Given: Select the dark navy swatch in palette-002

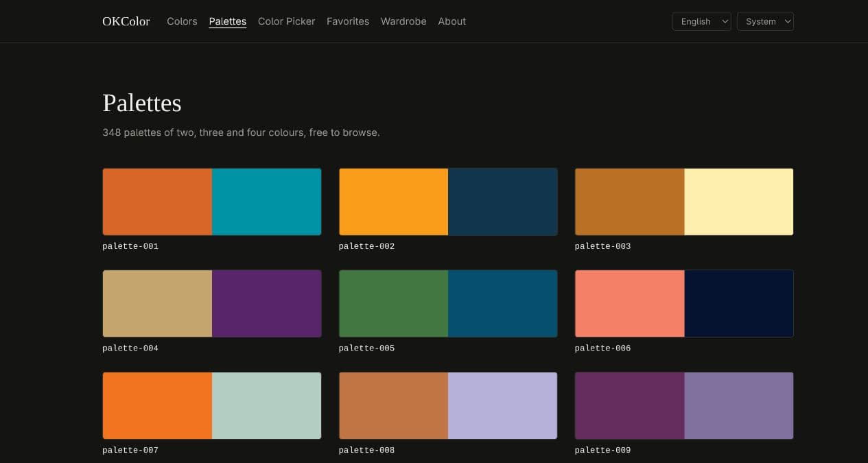Looking at the screenshot, I should tap(503, 202).
